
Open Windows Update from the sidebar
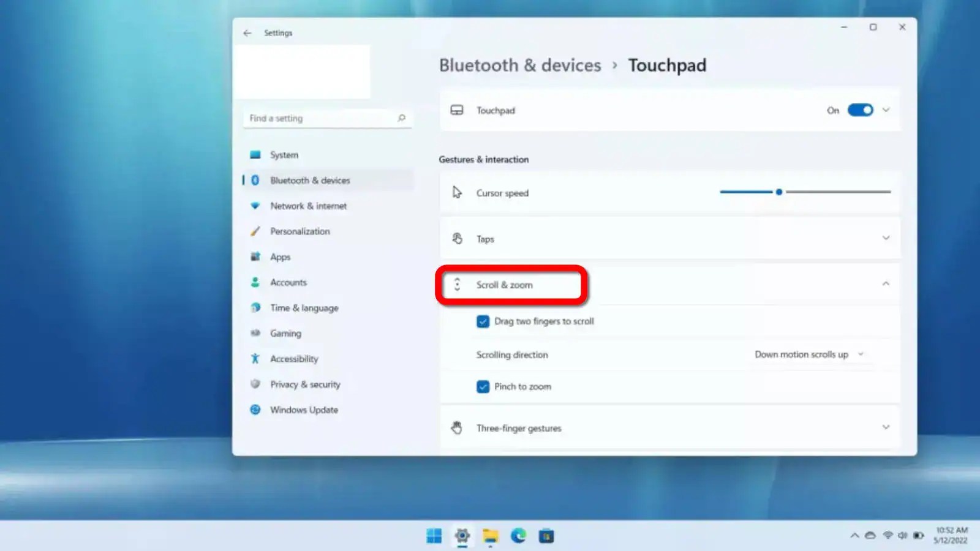coord(303,410)
